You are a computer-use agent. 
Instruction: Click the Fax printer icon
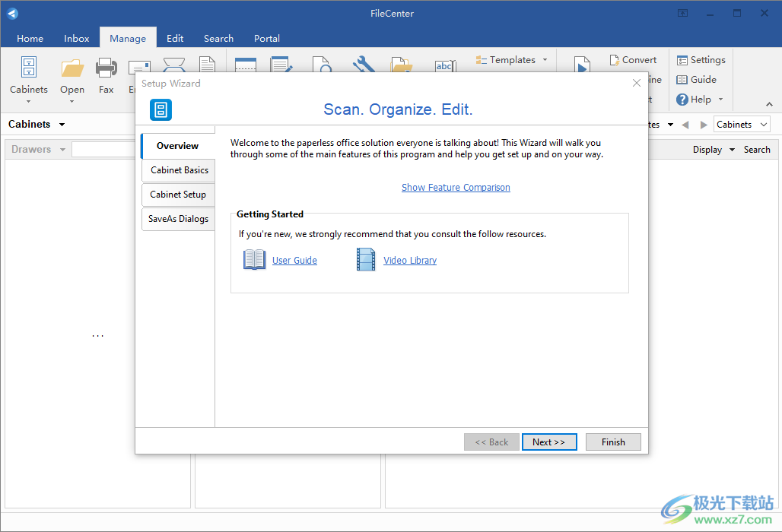click(106, 68)
